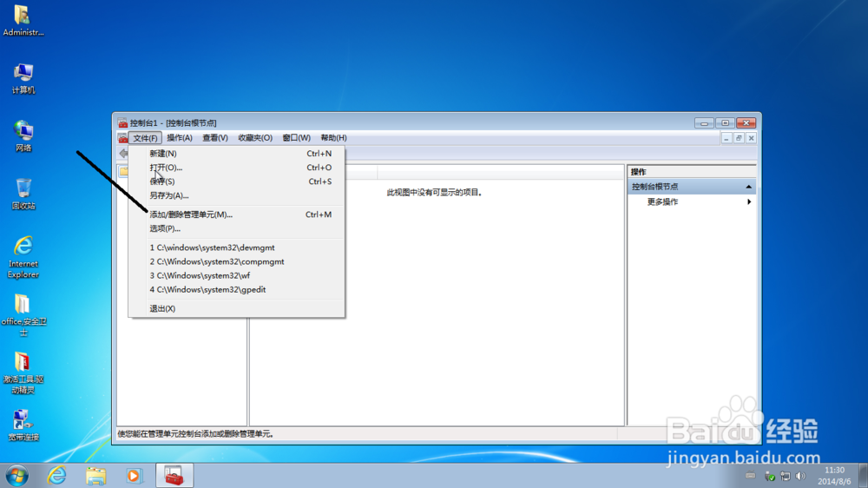Select the MMC console taskbar button

pyautogui.click(x=174, y=476)
